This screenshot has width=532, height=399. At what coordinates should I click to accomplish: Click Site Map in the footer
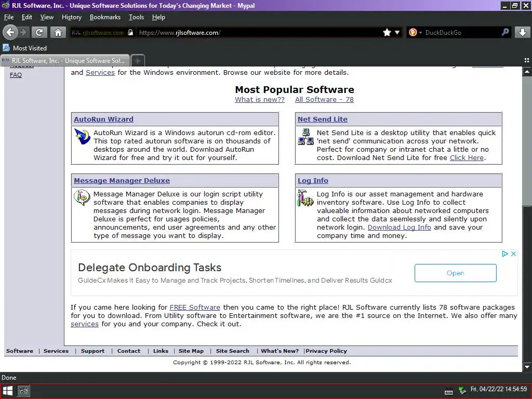191,351
